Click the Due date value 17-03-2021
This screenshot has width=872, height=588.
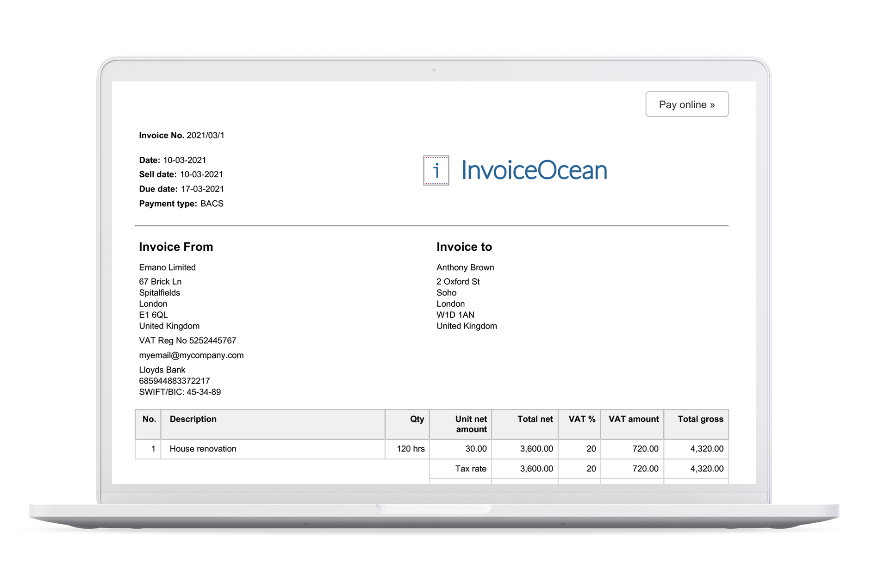click(202, 189)
